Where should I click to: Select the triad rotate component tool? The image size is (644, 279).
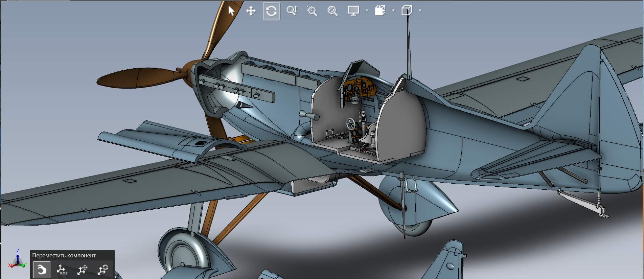(x=102, y=270)
